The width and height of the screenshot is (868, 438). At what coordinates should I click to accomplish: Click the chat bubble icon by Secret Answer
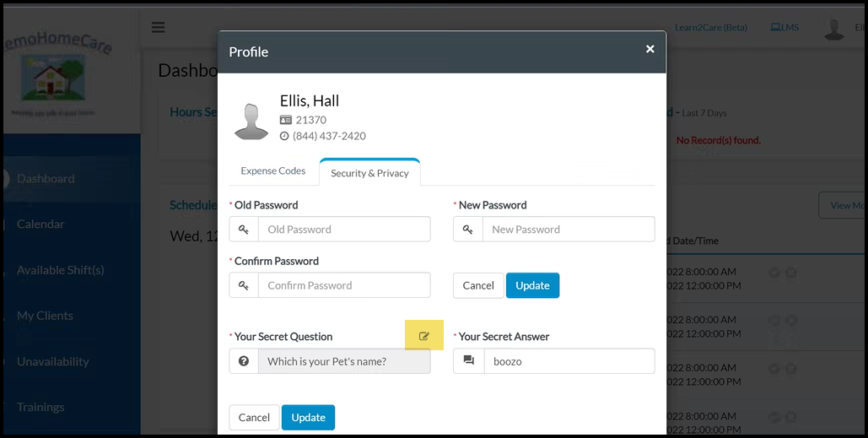click(468, 361)
